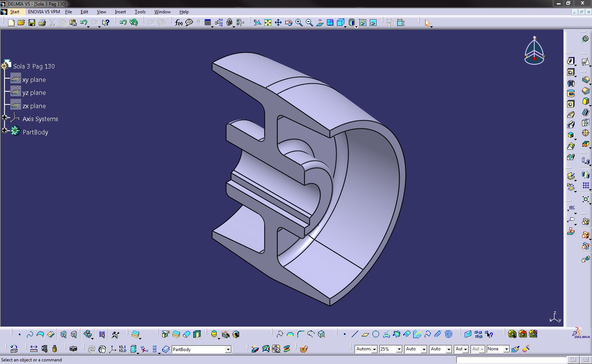This screenshot has height=364, width=592.
Task: Click the Print icon
Action: click(42, 23)
